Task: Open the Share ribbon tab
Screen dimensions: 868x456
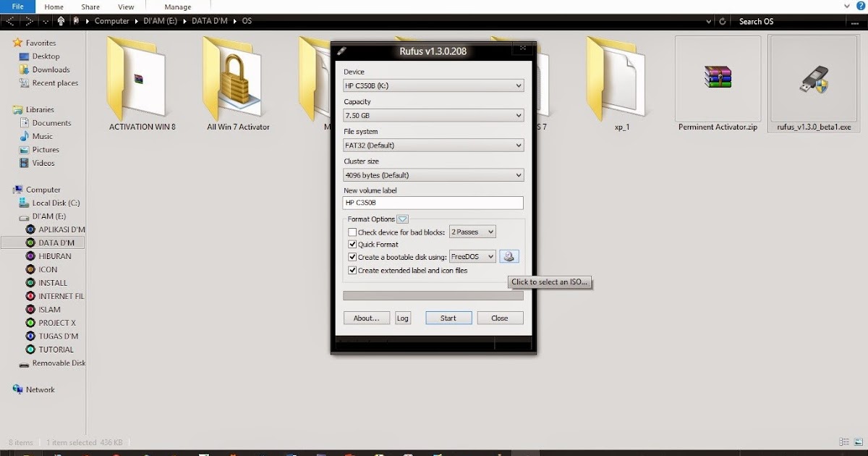Action: (90, 7)
